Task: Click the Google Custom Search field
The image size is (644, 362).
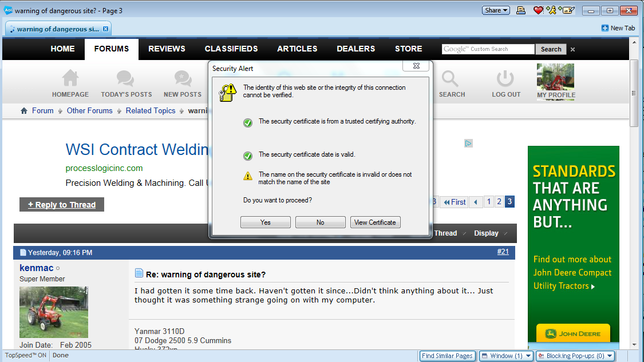Action: (x=488, y=49)
